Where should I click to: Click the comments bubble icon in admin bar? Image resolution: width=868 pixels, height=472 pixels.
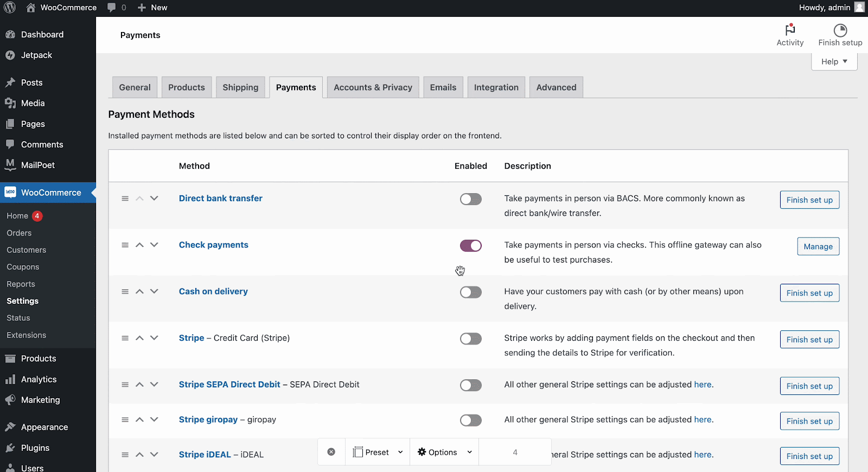(112, 8)
